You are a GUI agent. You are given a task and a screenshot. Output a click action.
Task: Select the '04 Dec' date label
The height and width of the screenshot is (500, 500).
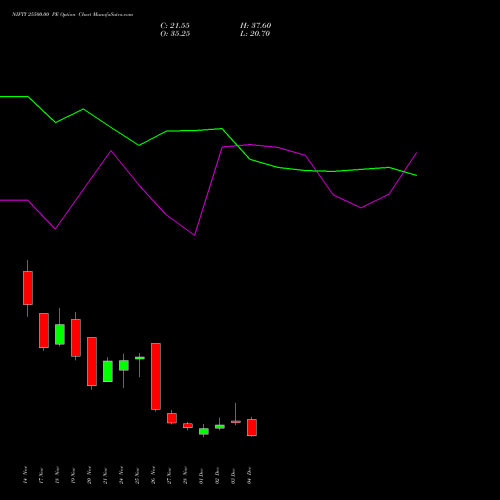coord(249,475)
